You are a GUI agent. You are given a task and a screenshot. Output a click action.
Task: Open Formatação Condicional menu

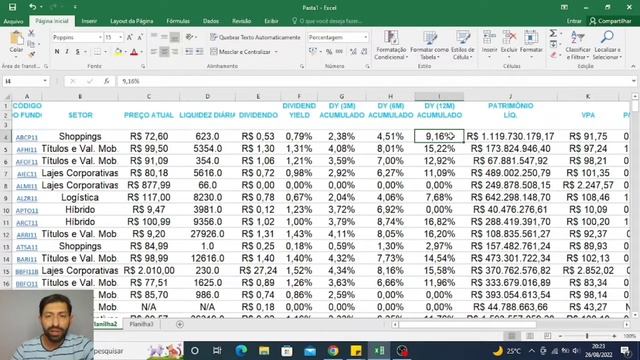(391, 45)
